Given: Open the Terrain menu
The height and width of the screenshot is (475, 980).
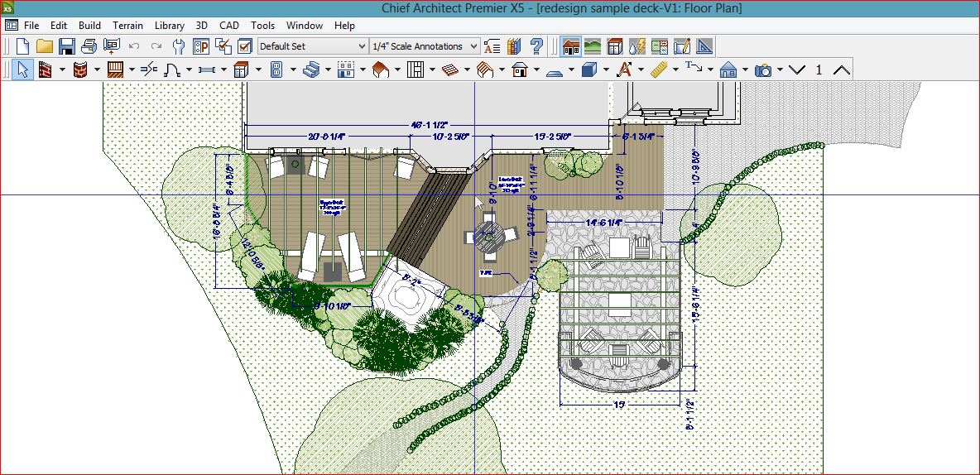Looking at the screenshot, I should click(x=127, y=26).
